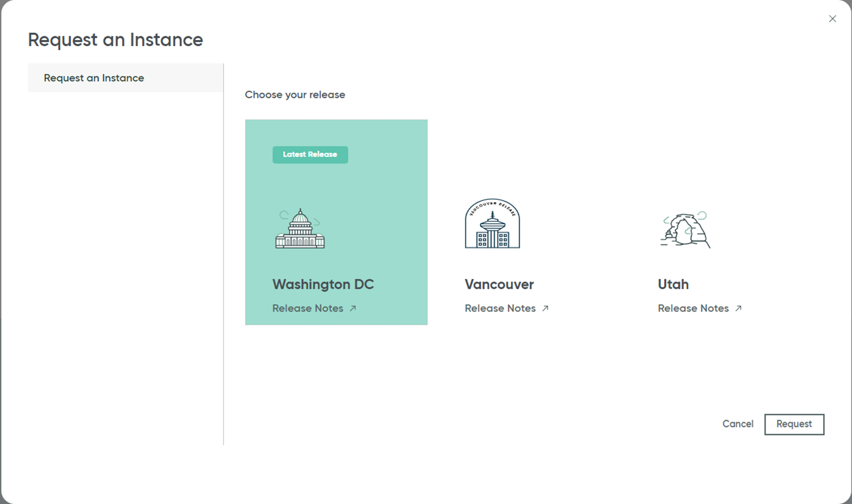Select the Request an Instance sidebar tab
This screenshot has height=504, width=852.
pos(126,78)
